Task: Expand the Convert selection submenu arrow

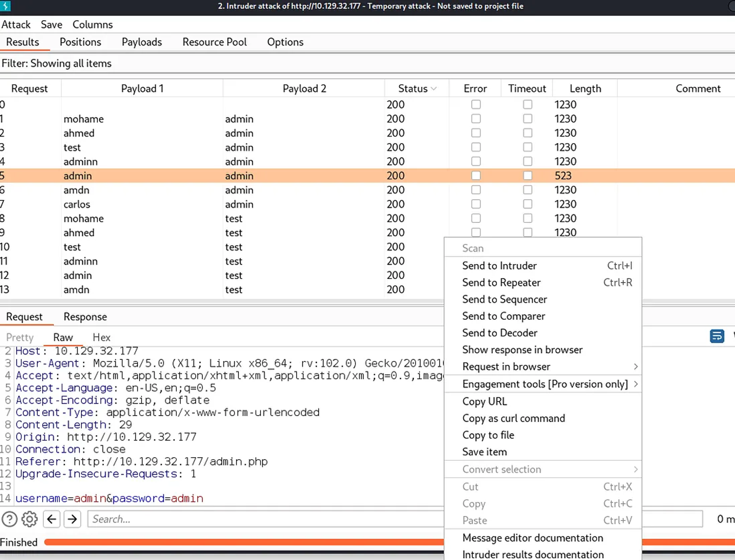Action: coord(636,469)
